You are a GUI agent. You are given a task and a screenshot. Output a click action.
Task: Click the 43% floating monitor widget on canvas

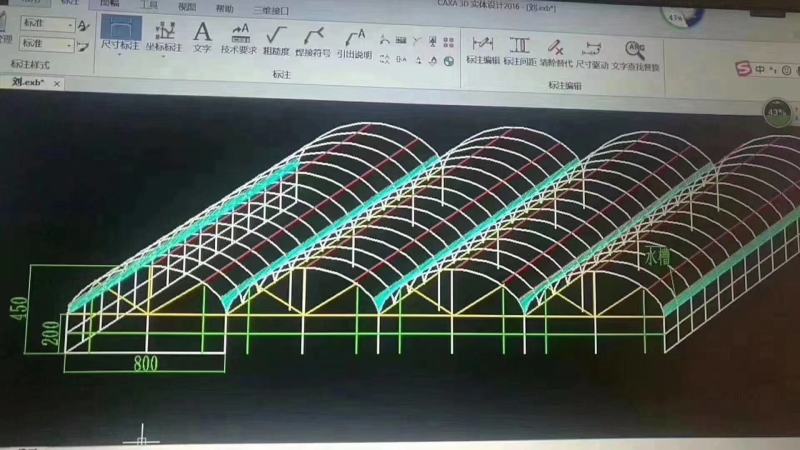coord(777,112)
